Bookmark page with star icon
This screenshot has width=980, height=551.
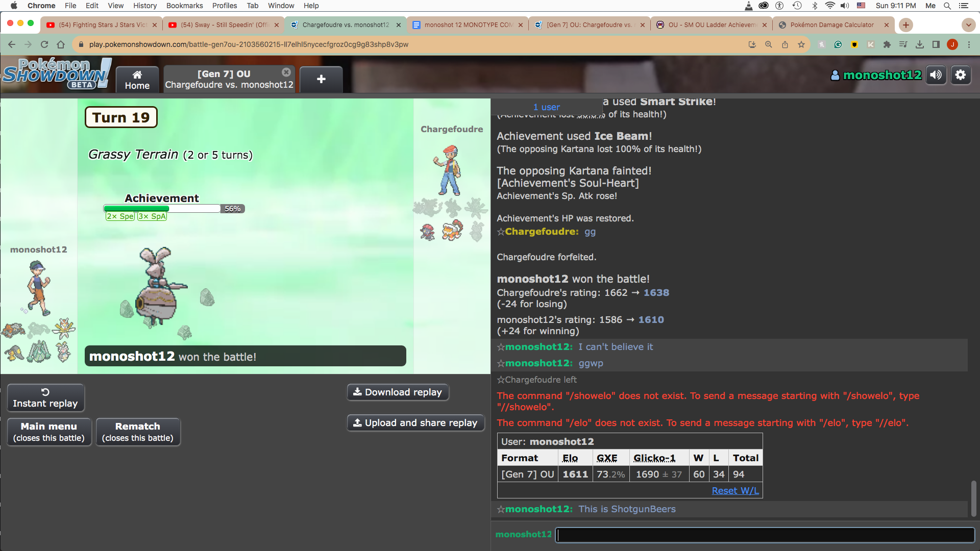click(801, 44)
